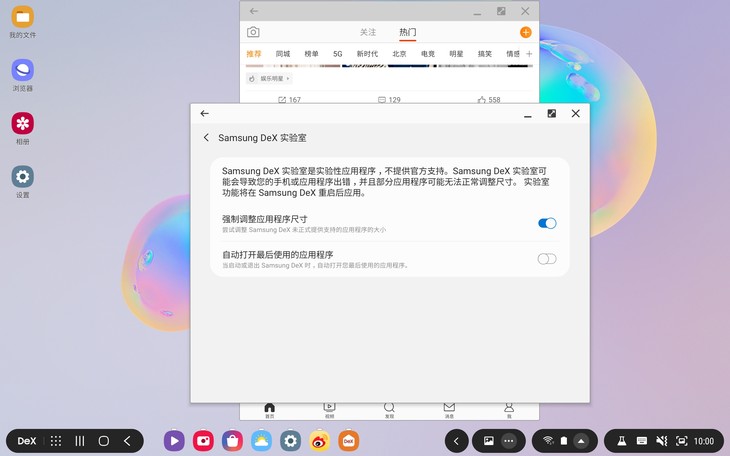Switch to the Weibo app in the taskbar
The width and height of the screenshot is (730, 456).
point(319,441)
